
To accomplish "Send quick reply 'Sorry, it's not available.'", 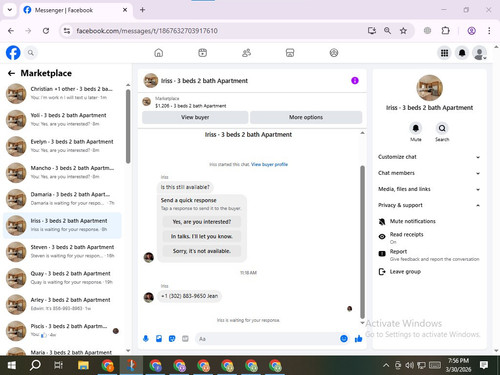I will (x=202, y=251).
